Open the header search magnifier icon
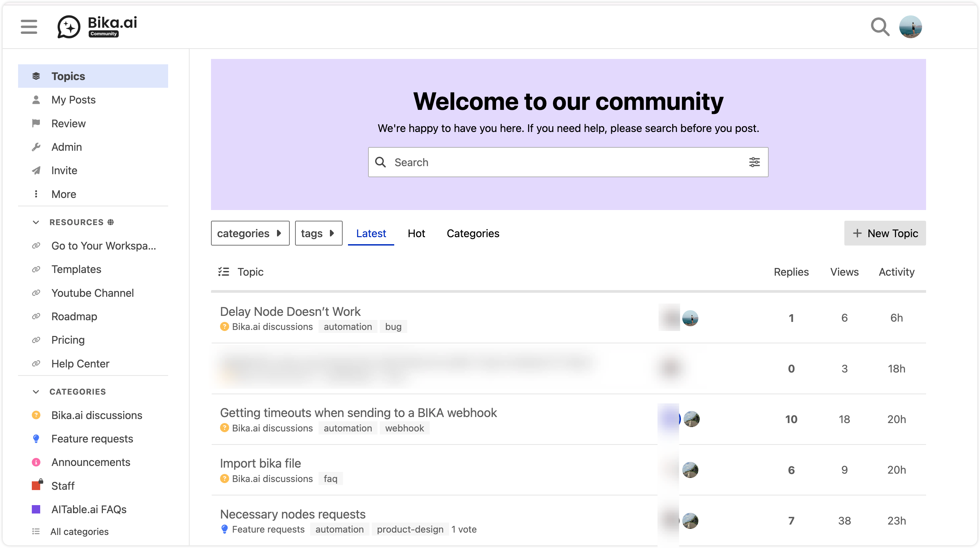The image size is (980, 548). 880,27
